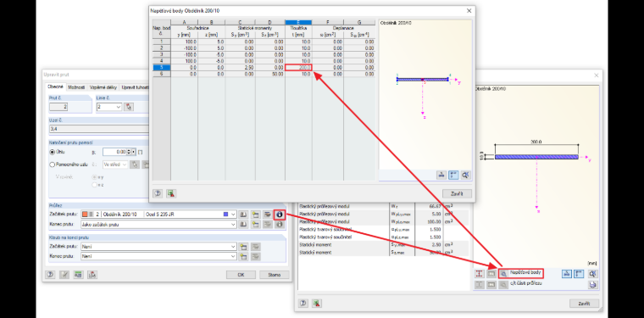Switch to Obecné tab
Image resolution: width=644 pixels, height=318 pixels.
point(54,87)
